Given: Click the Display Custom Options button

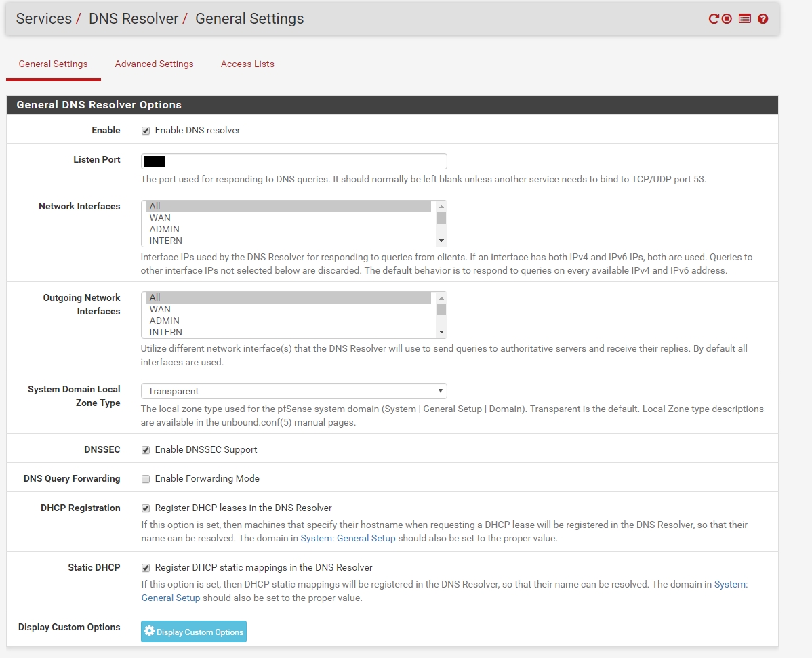Looking at the screenshot, I should (194, 632).
